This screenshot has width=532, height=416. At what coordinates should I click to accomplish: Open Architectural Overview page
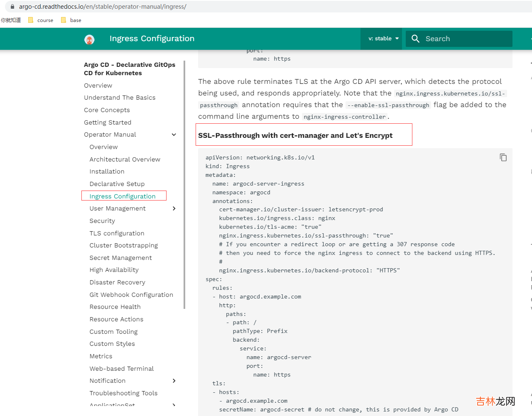pyautogui.click(x=125, y=159)
